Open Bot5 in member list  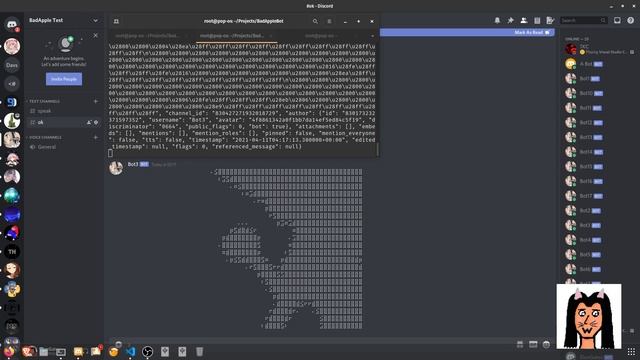pyautogui.click(x=598, y=255)
